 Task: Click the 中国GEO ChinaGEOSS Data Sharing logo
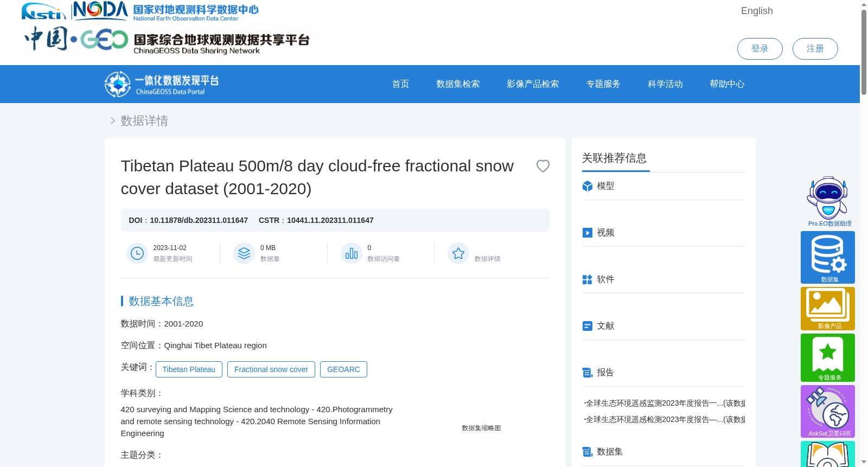(167, 40)
